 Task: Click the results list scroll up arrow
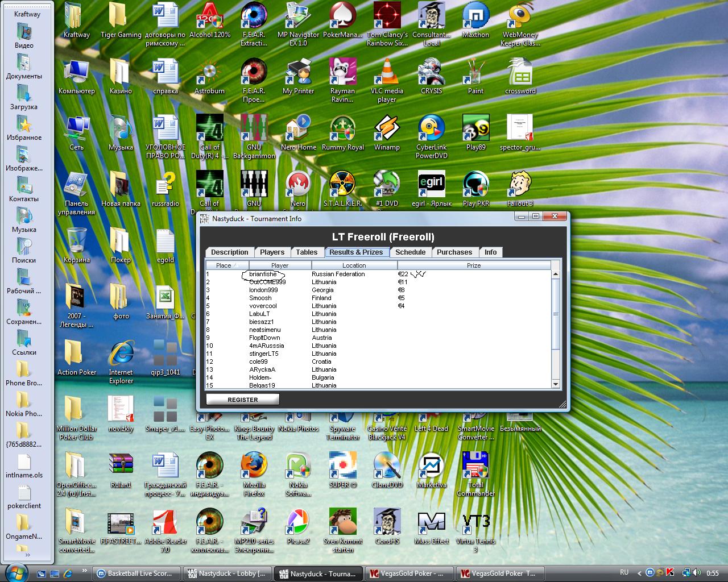click(556, 275)
